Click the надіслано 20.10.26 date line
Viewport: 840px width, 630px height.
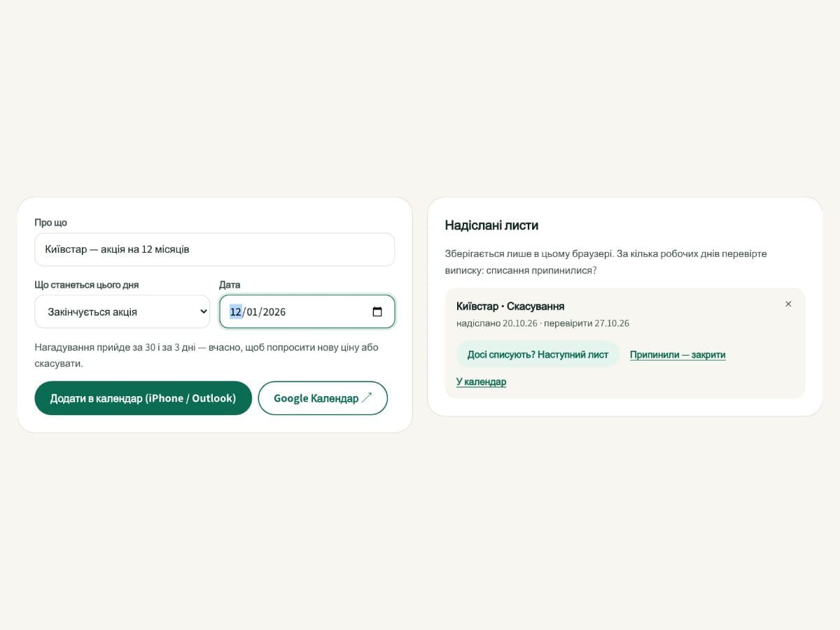[x=497, y=323]
